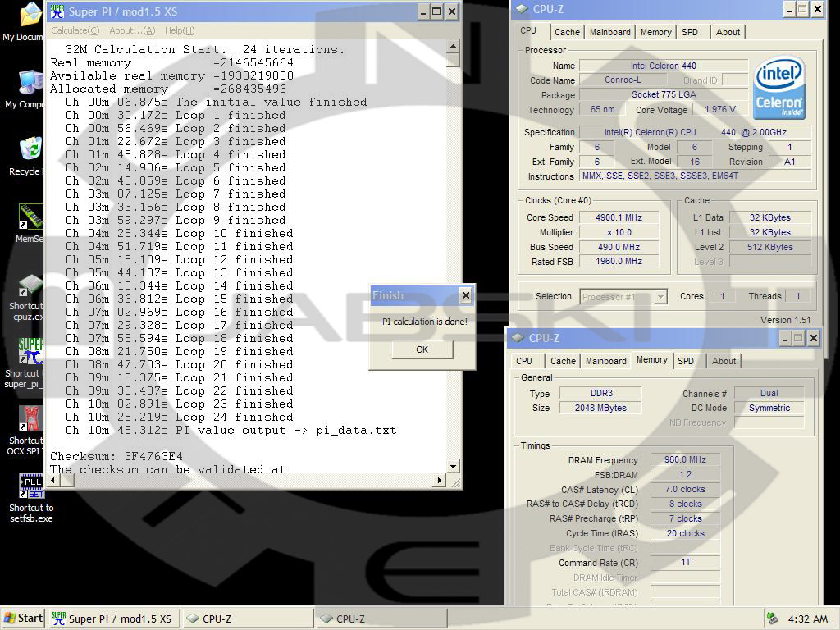Open the Recycle Bin icon
This screenshot has width=840, height=630.
(x=30, y=149)
